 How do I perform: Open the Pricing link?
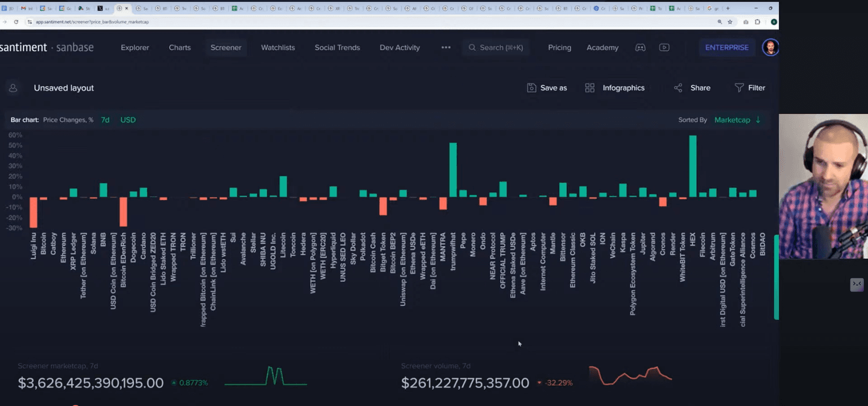click(559, 47)
